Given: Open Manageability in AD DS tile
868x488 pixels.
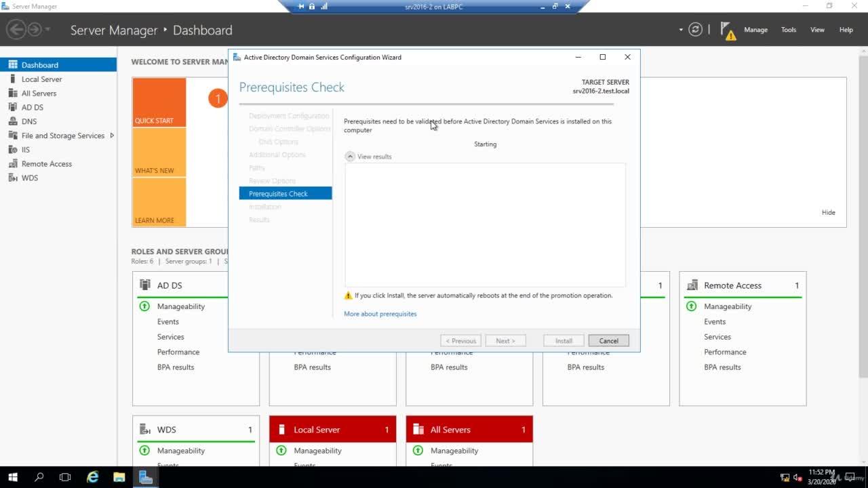Looking at the screenshot, I should click(x=181, y=306).
